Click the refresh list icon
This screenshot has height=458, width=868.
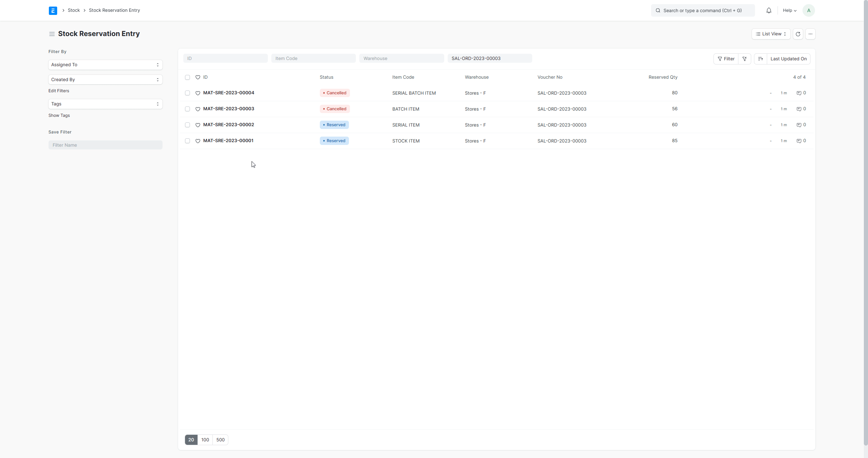click(x=798, y=34)
